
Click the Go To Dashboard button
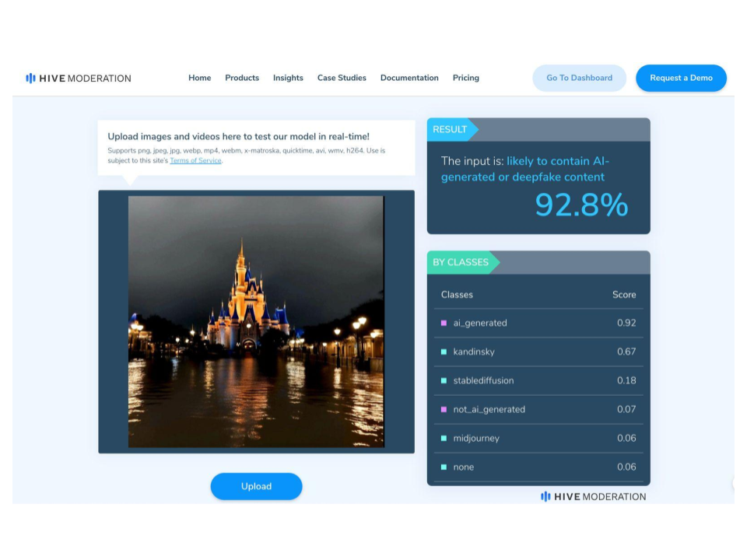[x=579, y=78]
